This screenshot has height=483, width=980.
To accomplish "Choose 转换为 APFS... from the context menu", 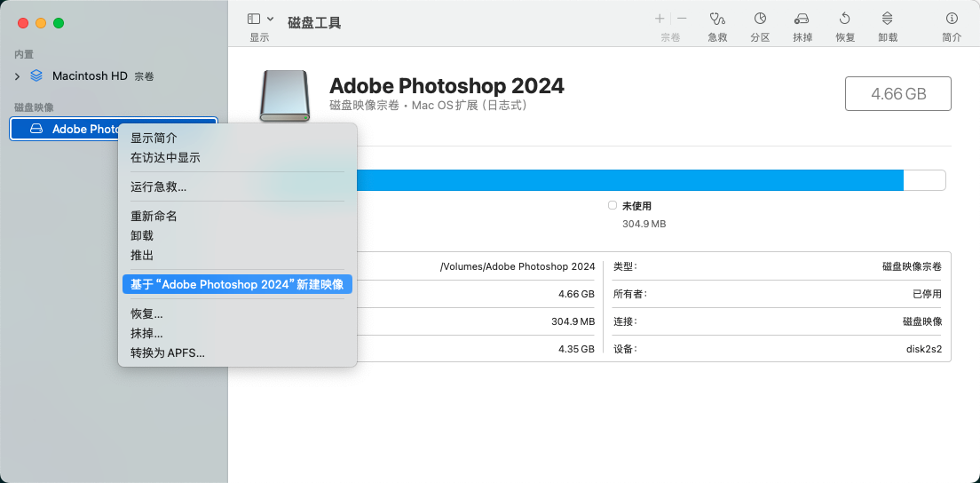I will point(168,353).
